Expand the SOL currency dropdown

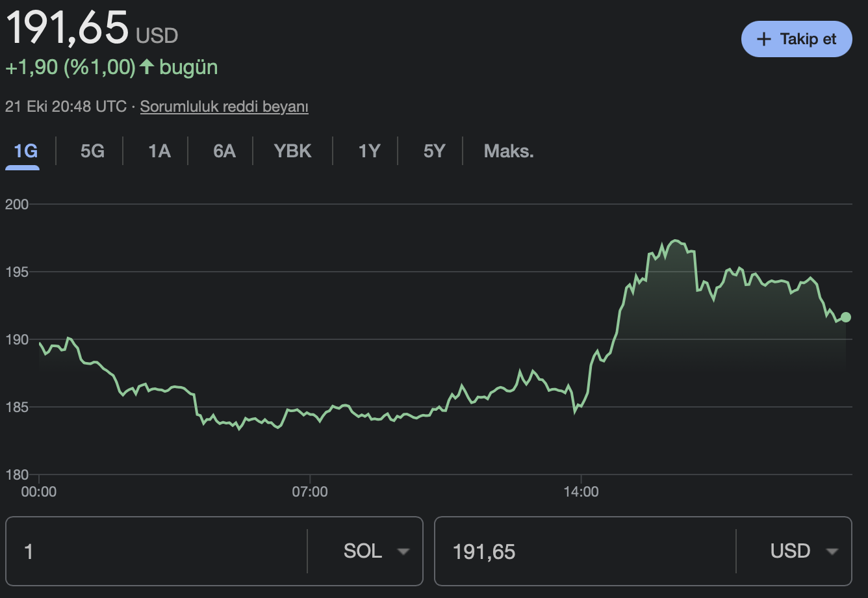pyautogui.click(x=377, y=551)
